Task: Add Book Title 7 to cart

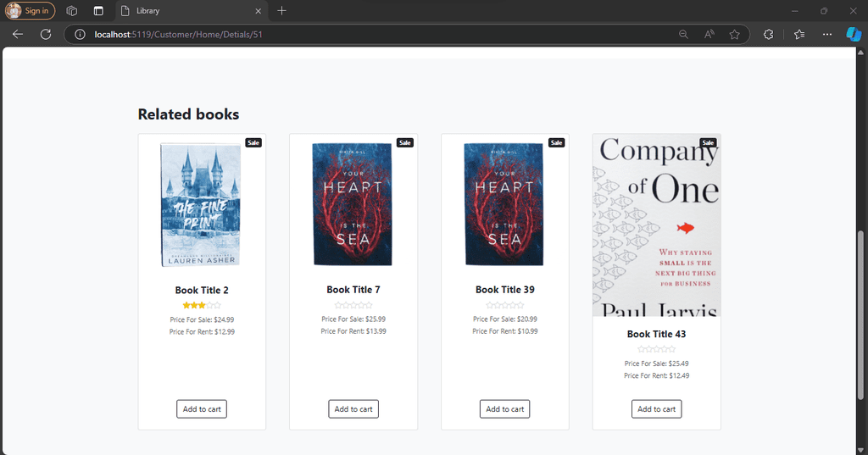Action: coord(353,409)
